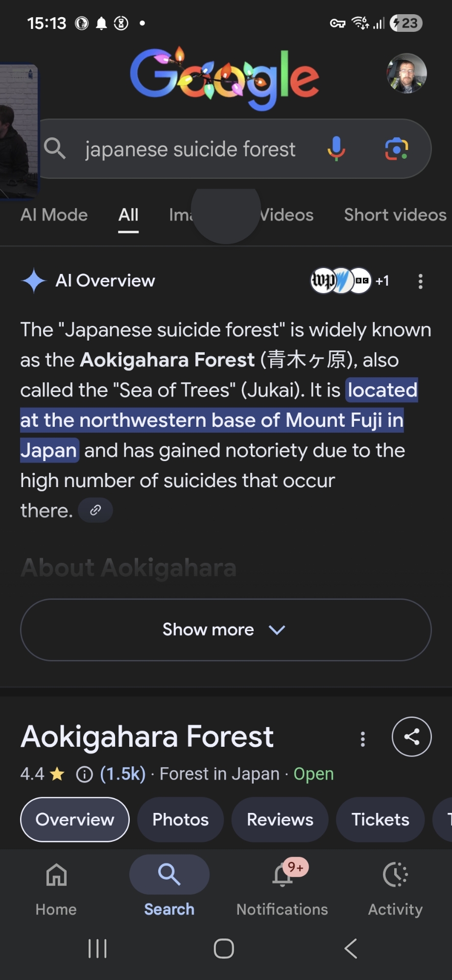Open Notifications in bottom navigation
The image size is (452, 980).
282,887
